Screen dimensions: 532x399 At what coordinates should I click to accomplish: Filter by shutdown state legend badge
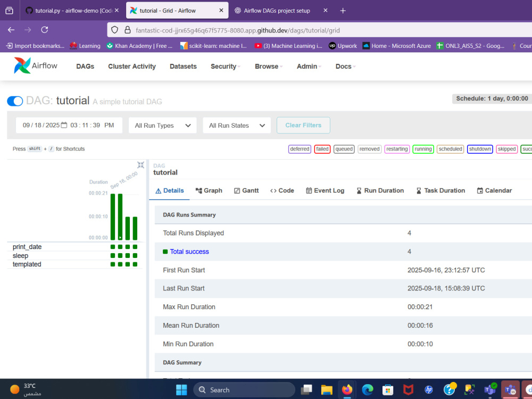480,149
